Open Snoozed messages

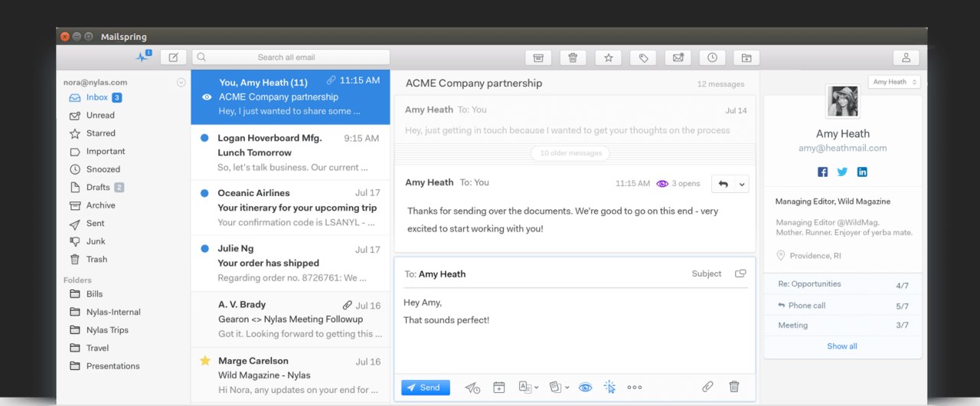coord(103,169)
